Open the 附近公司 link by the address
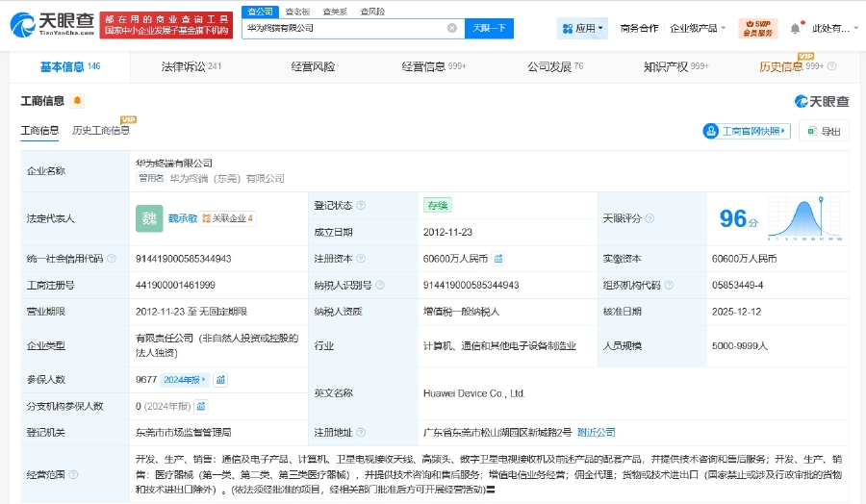The width and height of the screenshot is (866, 504). (599, 432)
